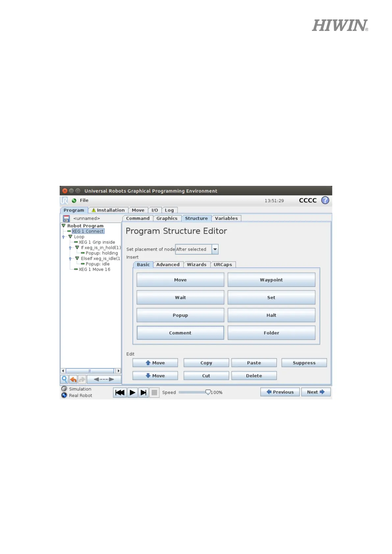Paste the copied node
The image size is (392, 554).
(x=254, y=363)
